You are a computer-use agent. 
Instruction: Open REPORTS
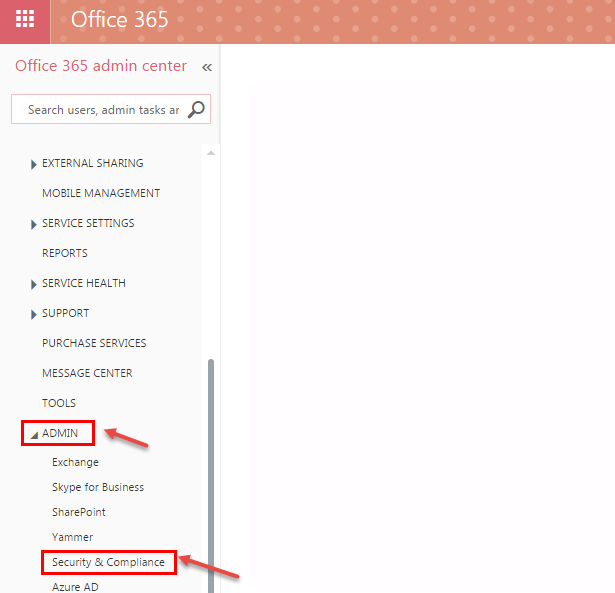coord(65,253)
